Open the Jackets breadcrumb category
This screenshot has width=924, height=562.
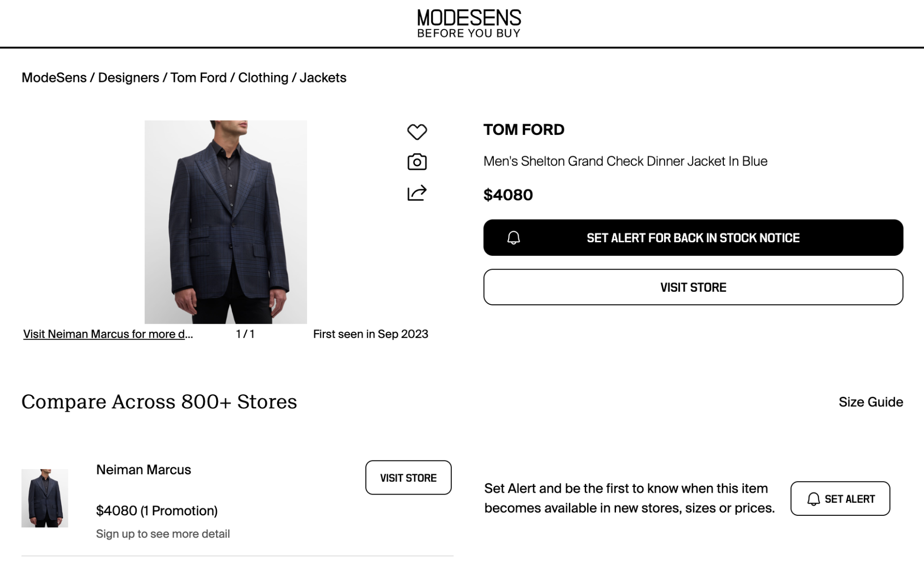(x=323, y=78)
